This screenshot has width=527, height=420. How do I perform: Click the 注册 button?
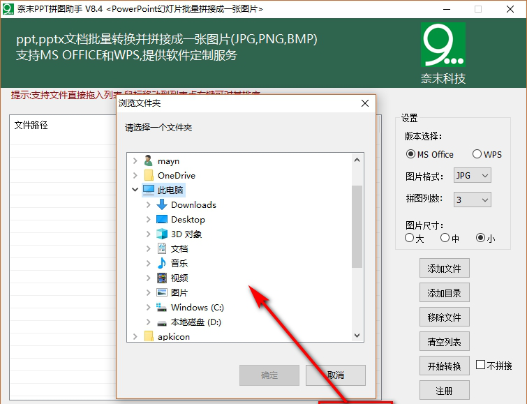click(445, 391)
